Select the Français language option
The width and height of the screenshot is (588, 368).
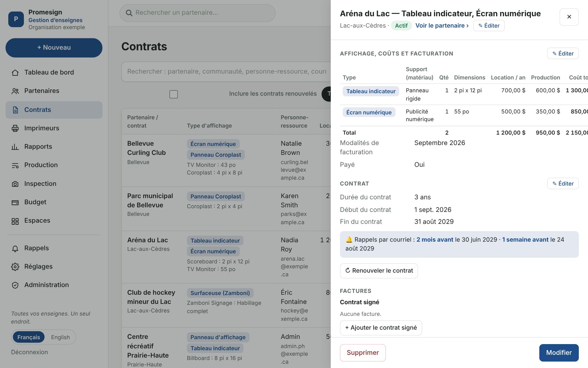tap(28, 337)
